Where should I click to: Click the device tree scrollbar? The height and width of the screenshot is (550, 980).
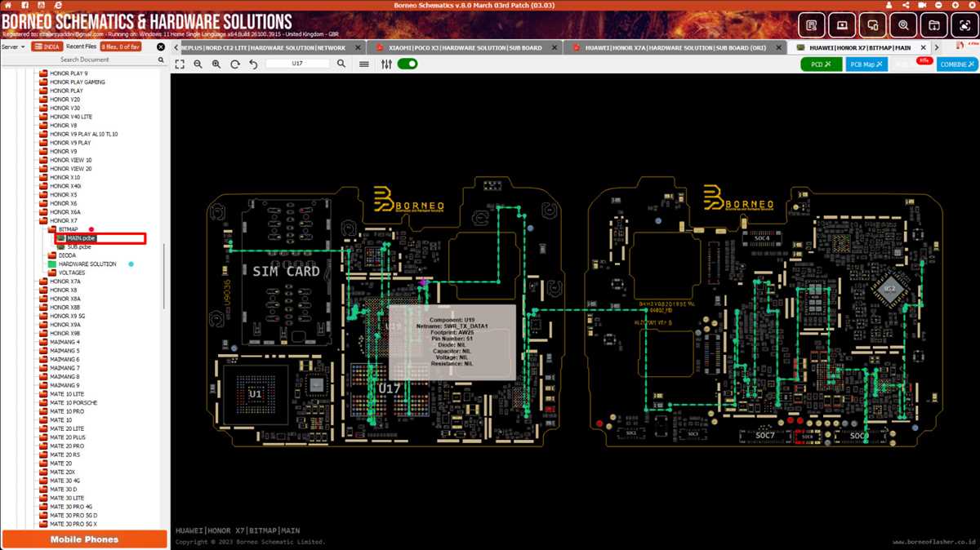(x=164, y=275)
